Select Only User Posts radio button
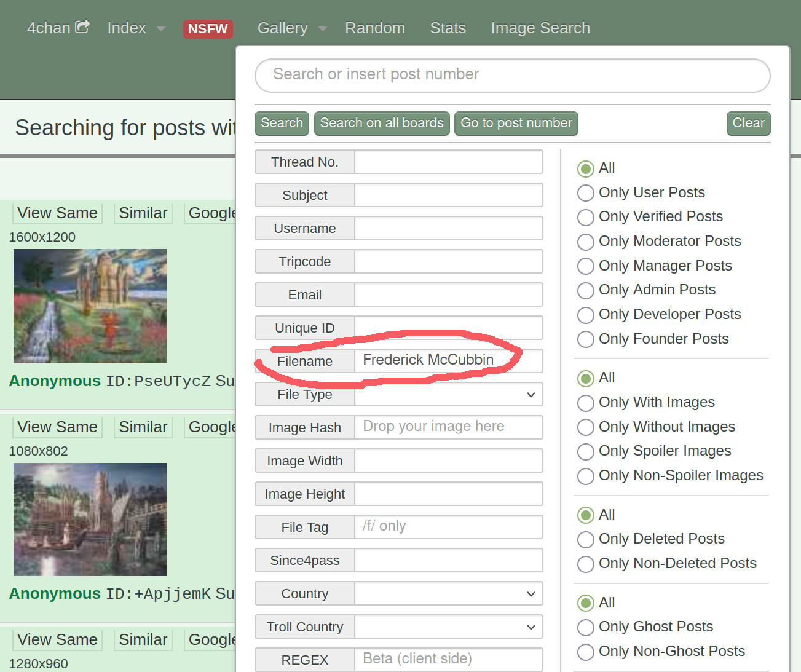This screenshot has width=801, height=672. point(586,193)
